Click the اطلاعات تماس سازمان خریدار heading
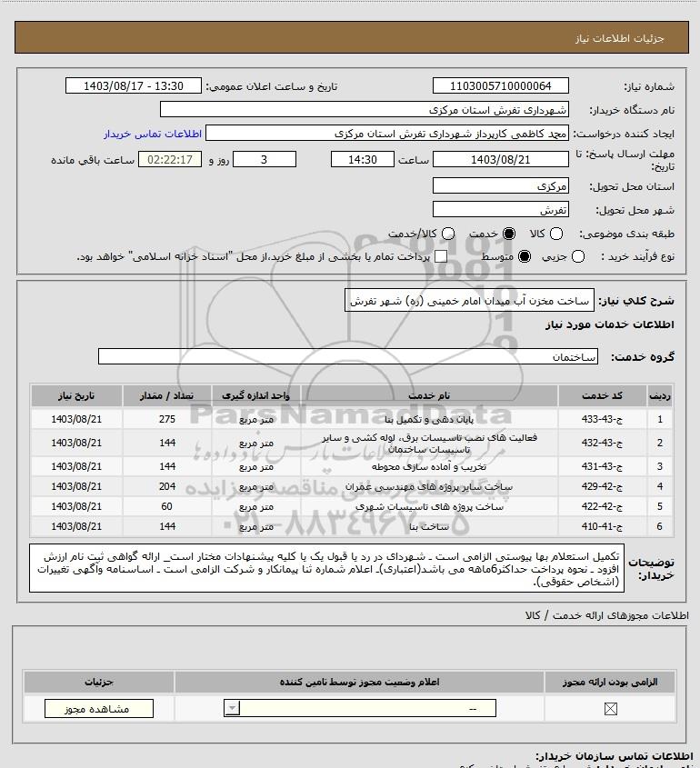Screen dimensions: 700x768 [615, 756]
